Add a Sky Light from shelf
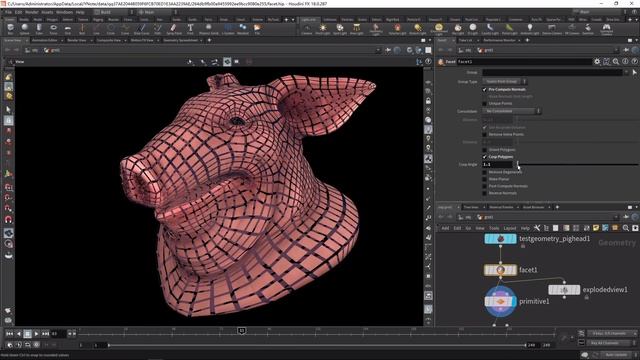The image size is (640, 360). tap(458, 29)
